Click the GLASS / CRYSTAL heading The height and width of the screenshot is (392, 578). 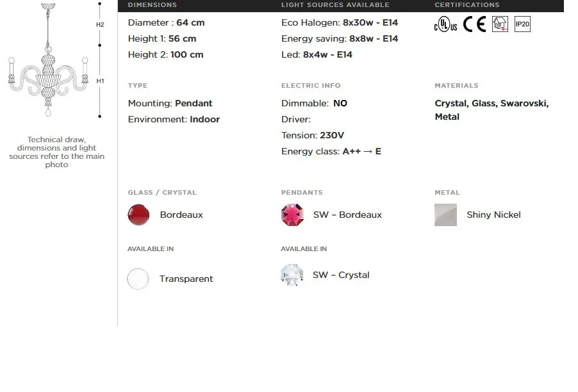coord(162,193)
